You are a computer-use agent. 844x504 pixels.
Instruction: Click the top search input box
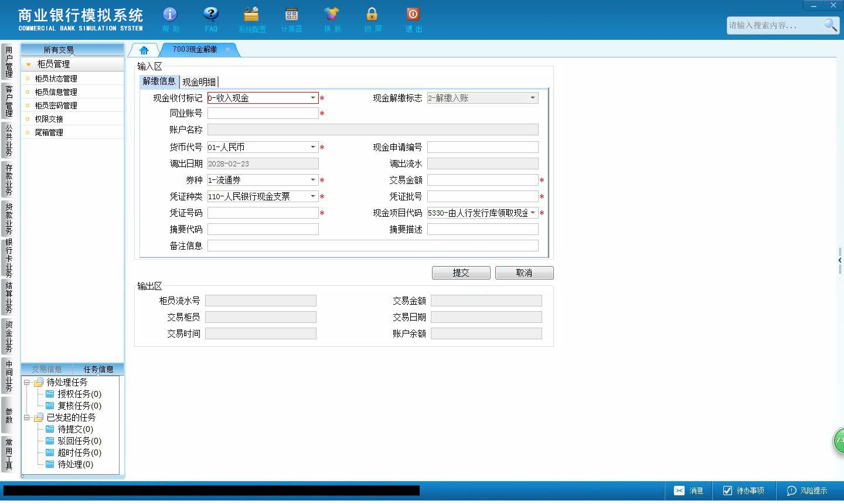[x=775, y=25]
